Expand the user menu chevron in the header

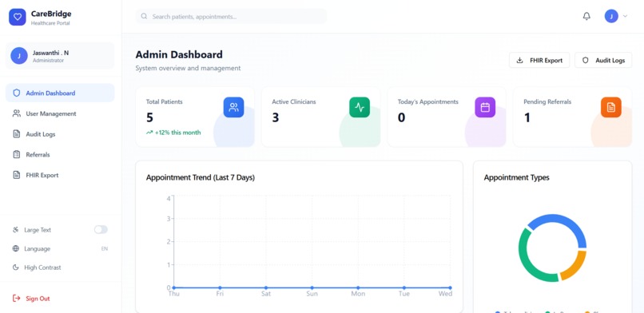coord(625,17)
